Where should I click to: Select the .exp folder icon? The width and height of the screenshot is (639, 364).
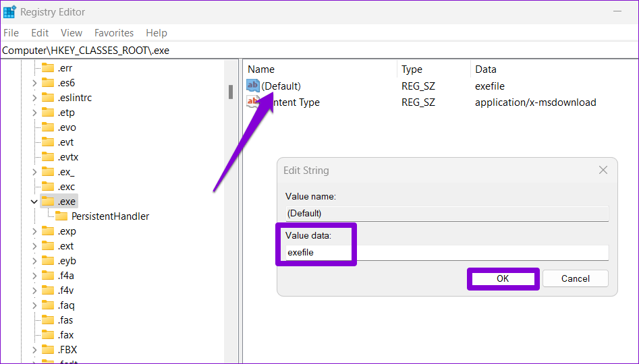click(48, 231)
